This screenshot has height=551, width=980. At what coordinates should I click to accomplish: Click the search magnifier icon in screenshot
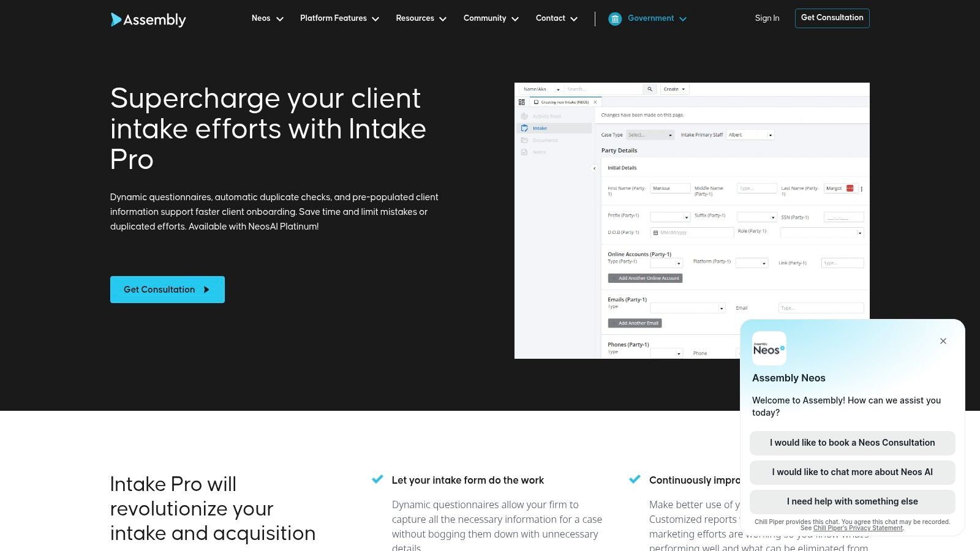coord(650,89)
